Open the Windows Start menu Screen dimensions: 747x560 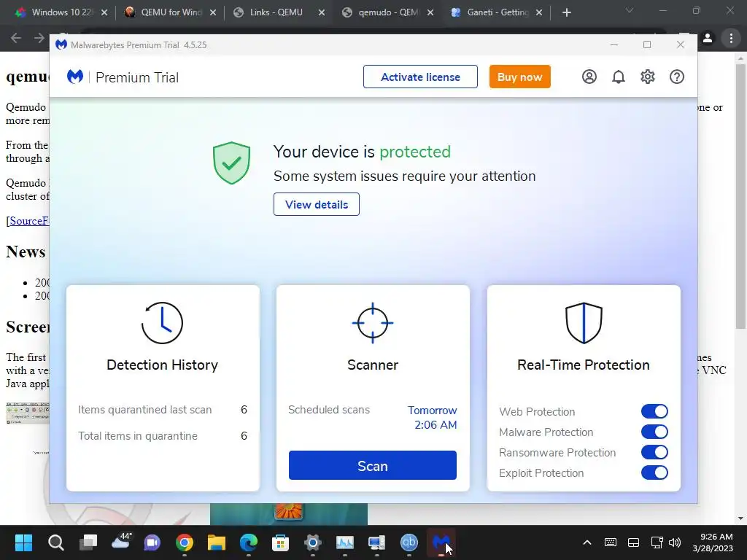(23, 542)
